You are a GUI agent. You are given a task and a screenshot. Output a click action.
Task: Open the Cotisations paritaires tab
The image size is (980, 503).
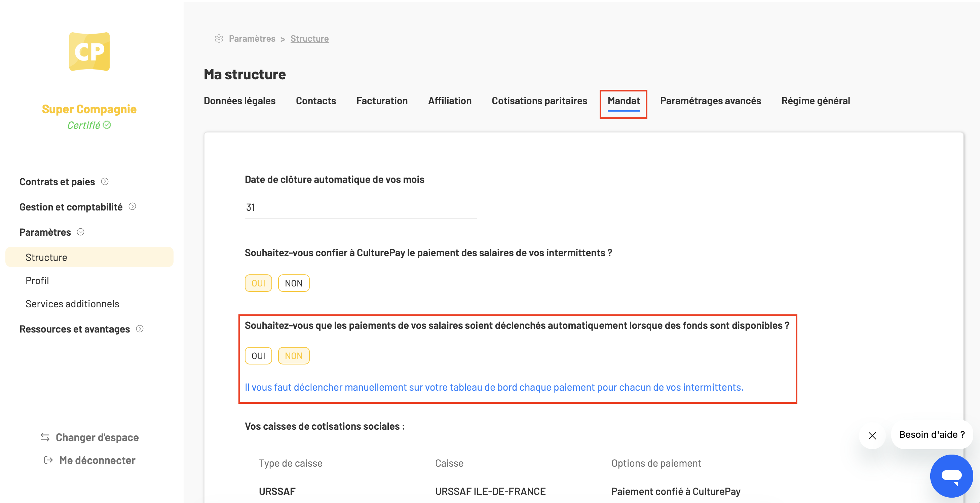539,101
